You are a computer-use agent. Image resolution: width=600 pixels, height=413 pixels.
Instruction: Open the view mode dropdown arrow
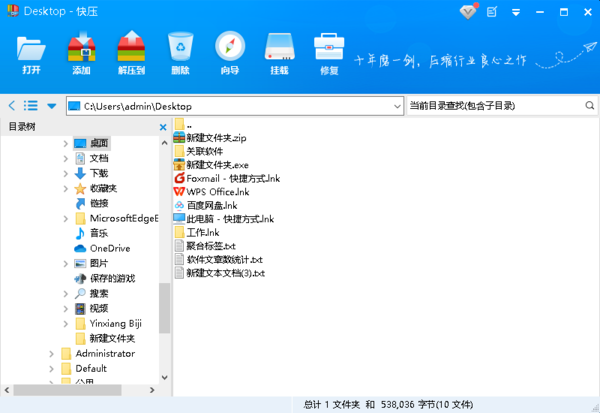tap(52, 106)
